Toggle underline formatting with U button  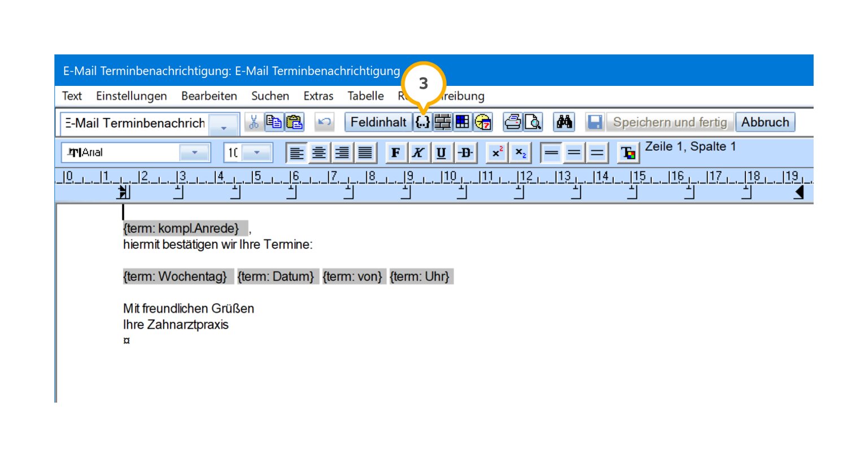tap(442, 153)
